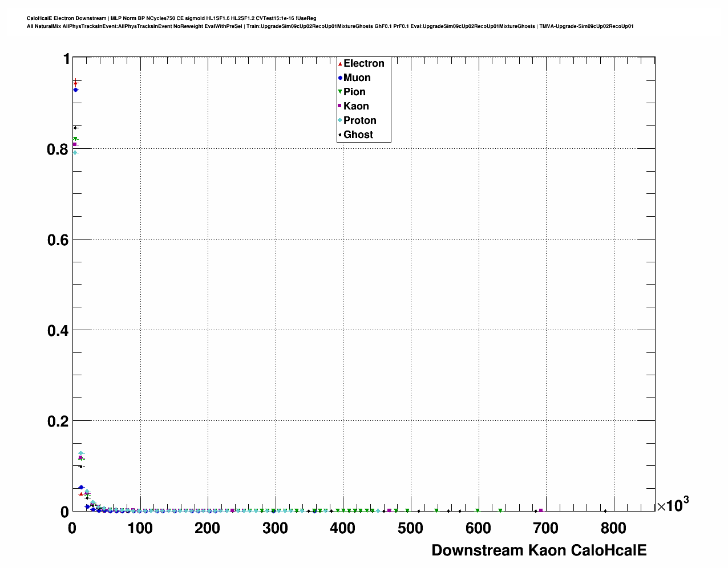The width and height of the screenshot is (728, 568).
Task: Click the y-axis label 0.8
Action: tap(58, 149)
